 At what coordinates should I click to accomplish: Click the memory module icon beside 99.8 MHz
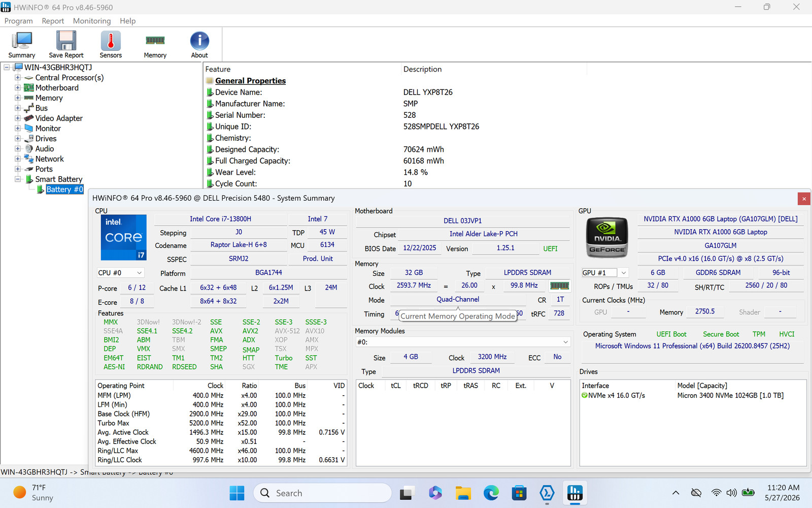[x=559, y=286]
